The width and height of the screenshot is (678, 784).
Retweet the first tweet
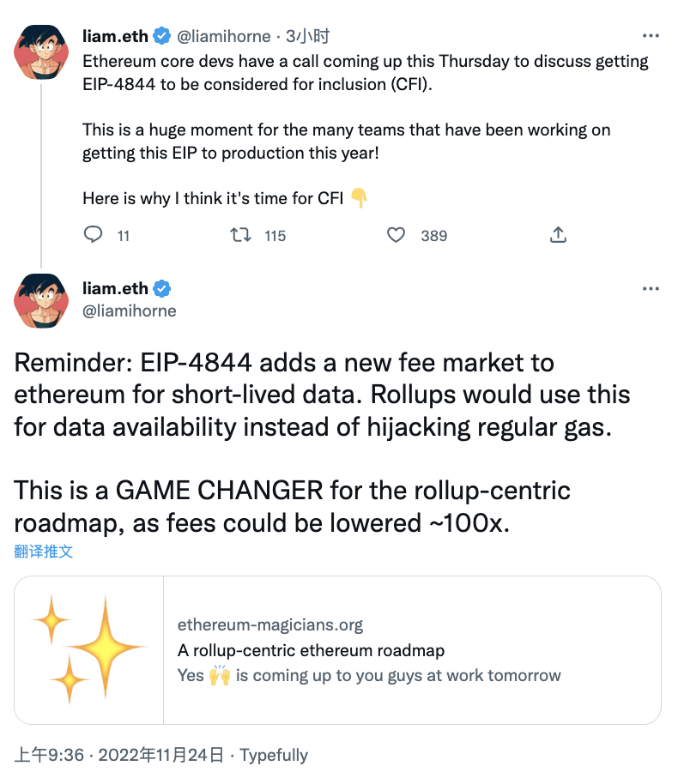[242, 235]
